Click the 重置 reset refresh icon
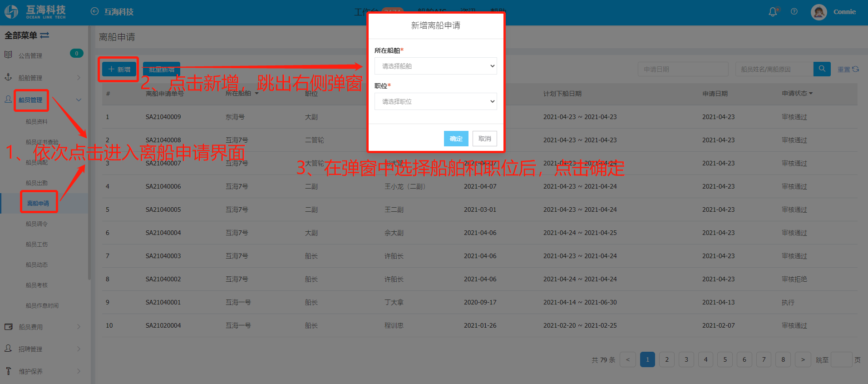This screenshot has height=384, width=868. pos(856,69)
